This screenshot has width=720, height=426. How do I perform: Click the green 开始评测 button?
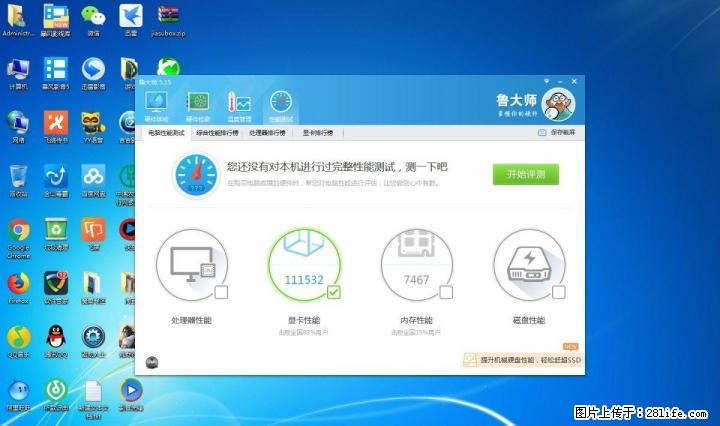(526, 174)
